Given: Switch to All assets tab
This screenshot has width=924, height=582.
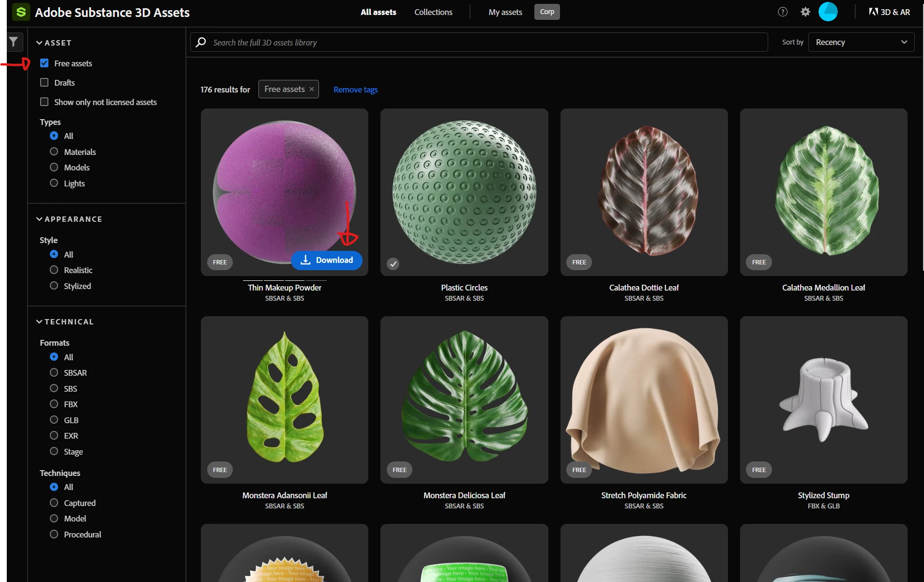Looking at the screenshot, I should (378, 12).
